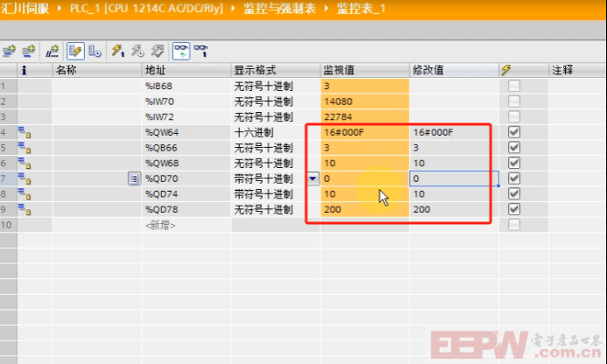
Task: Click enable peripheral outputs toolbar icon
Action: point(158,51)
